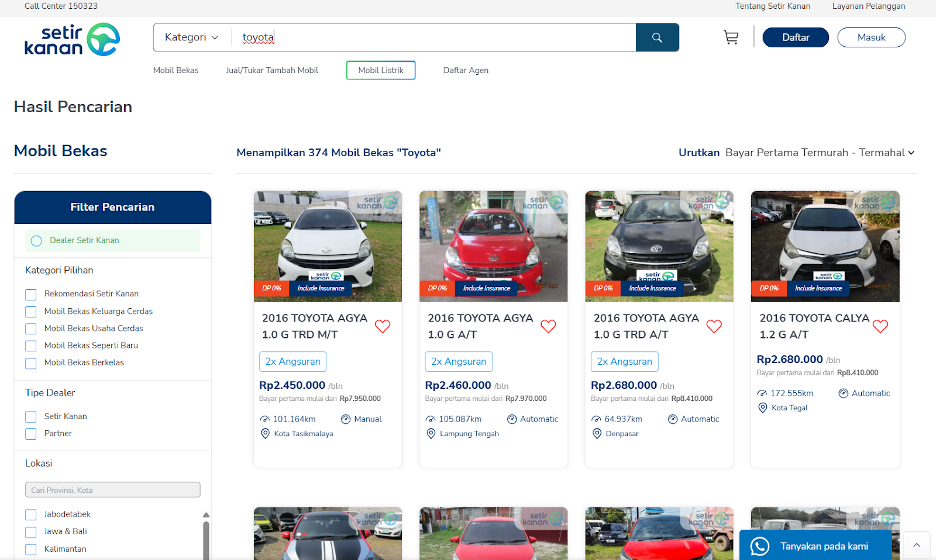Open Tentang Setir Kanan link
Screen dimensions: 936x560
773,6
